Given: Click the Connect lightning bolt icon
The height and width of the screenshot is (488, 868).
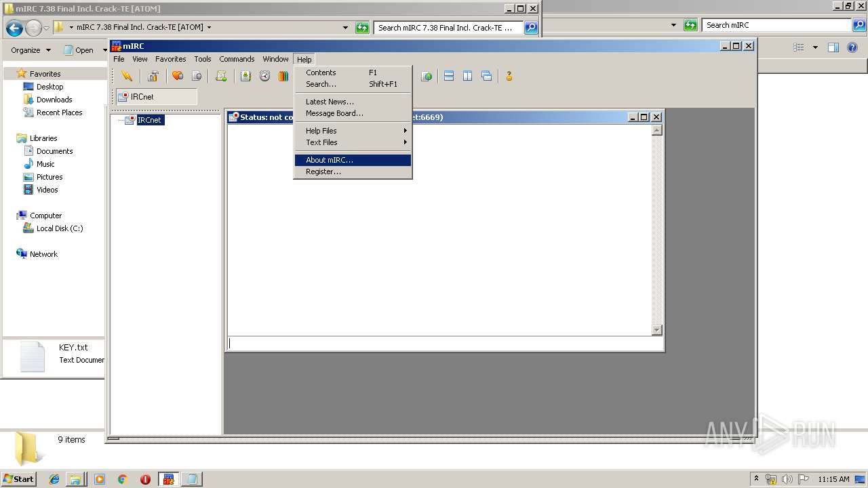Looking at the screenshot, I should [126, 76].
